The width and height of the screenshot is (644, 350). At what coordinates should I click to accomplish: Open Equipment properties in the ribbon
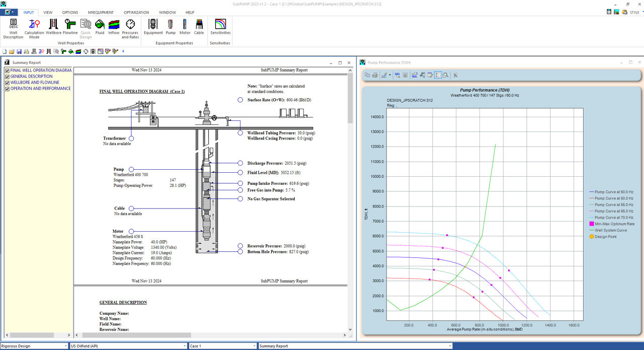(153, 27)
